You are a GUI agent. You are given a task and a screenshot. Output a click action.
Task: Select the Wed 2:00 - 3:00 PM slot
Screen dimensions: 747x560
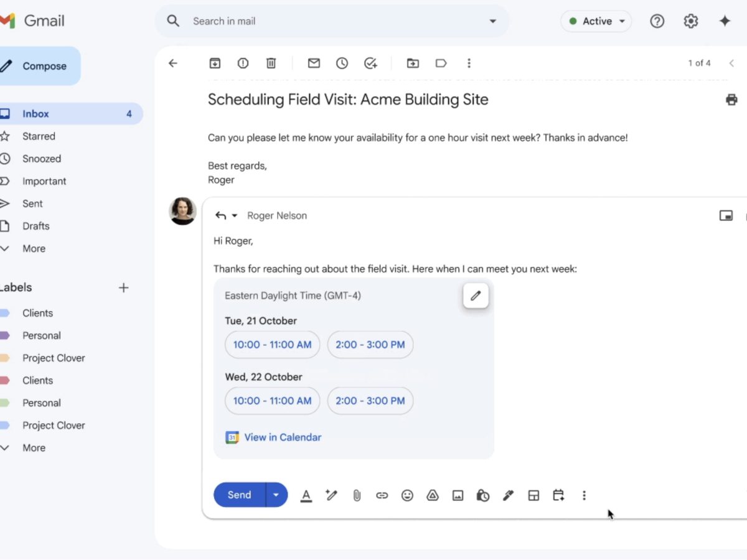point(370,401)
